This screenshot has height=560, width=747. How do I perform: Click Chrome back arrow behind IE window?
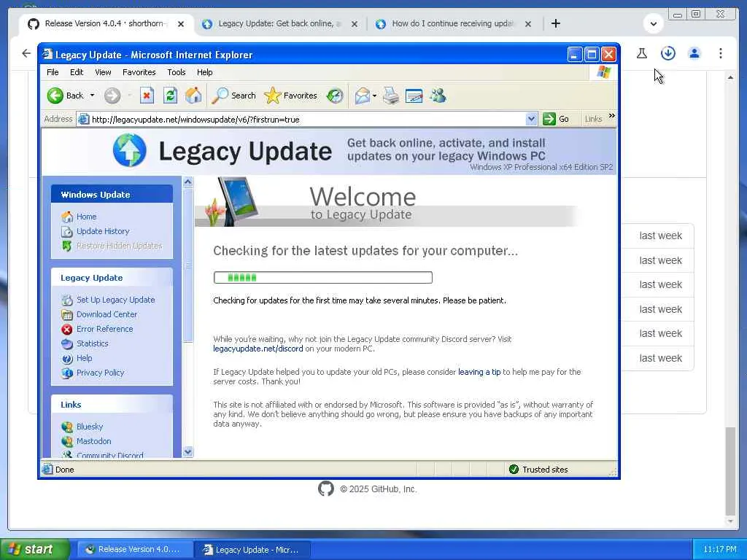coord(27,53)
